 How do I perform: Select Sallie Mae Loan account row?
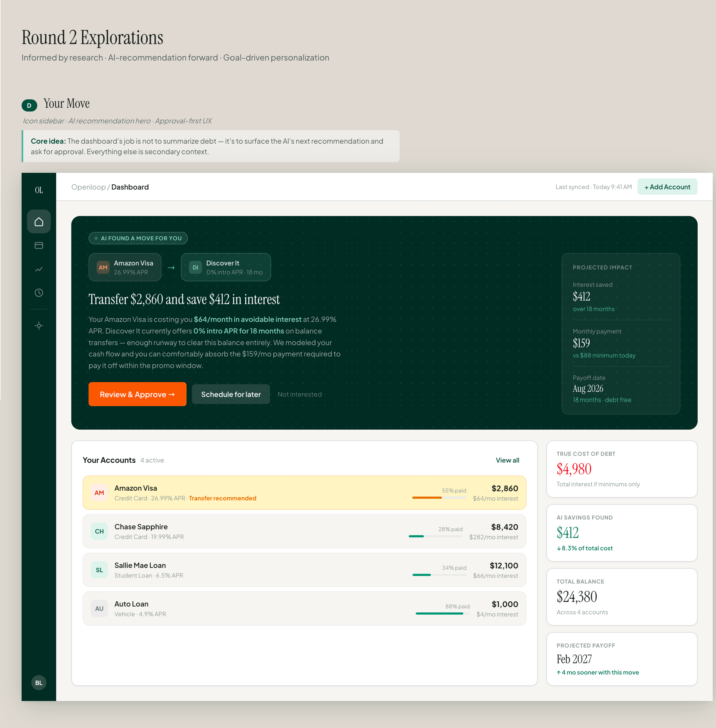304,570
